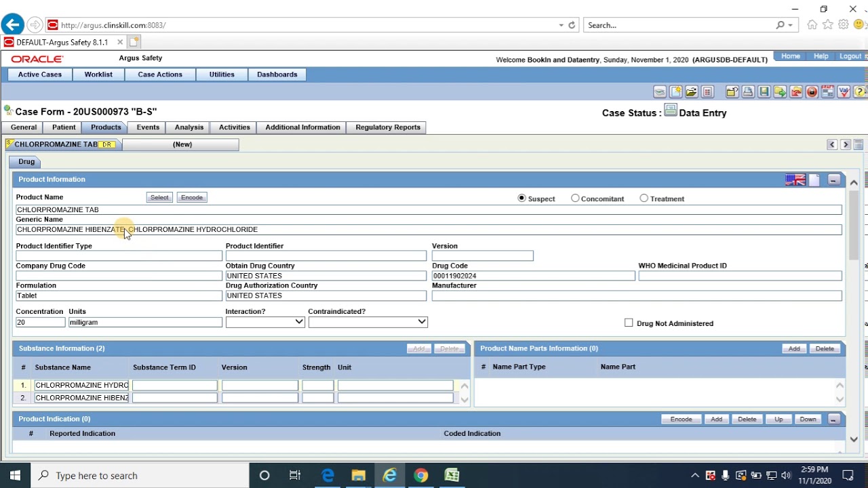The width and height of the screenshot is (868, 488).
Task: Click the Logout link
Action: 850,56
